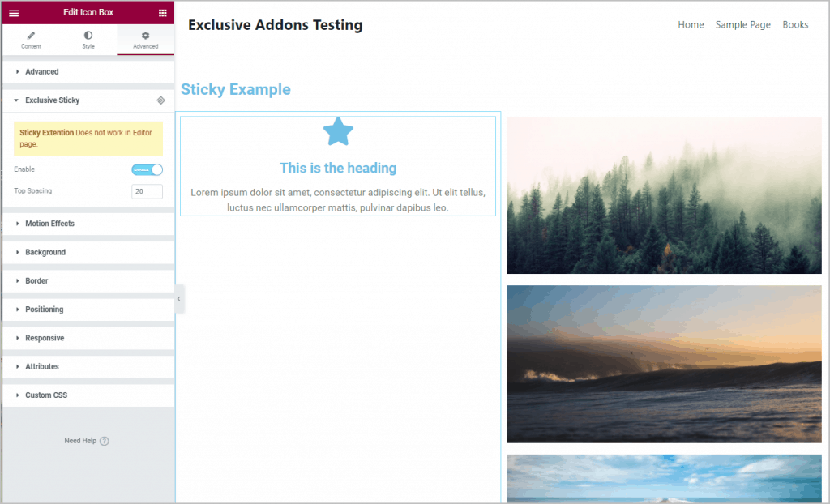The width and height of the screenshot is (830, 504).
Task: Click the gear icon on the Advanced tab
Action: [145, 35]
